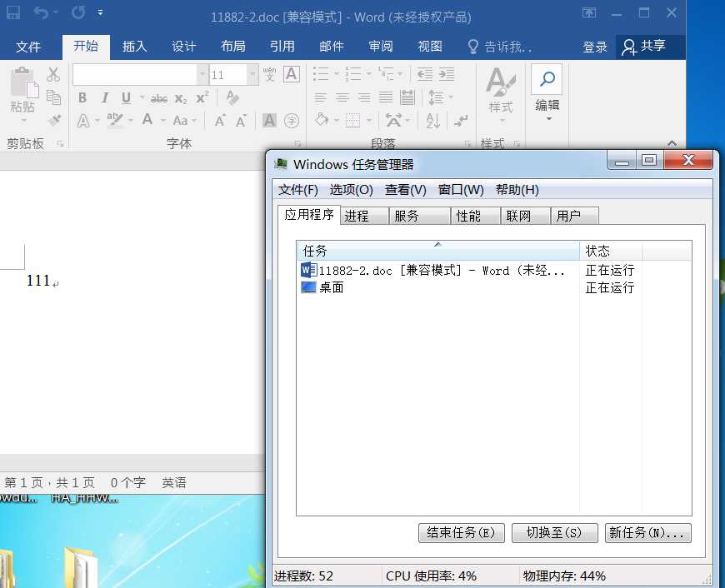The width and height of the screenshot is (725, 588).
Task: Click the End Task button
Action: coord(461,532)
